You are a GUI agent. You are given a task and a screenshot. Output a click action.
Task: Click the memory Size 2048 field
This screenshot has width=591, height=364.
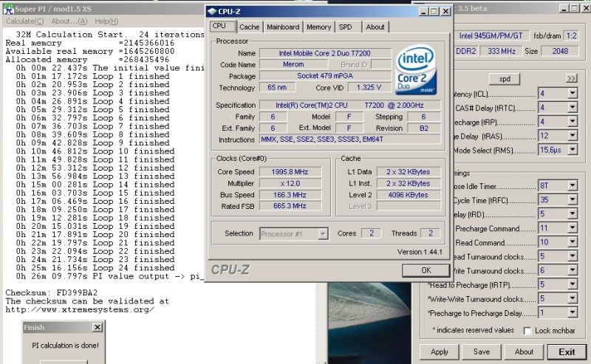click(560, 51)
